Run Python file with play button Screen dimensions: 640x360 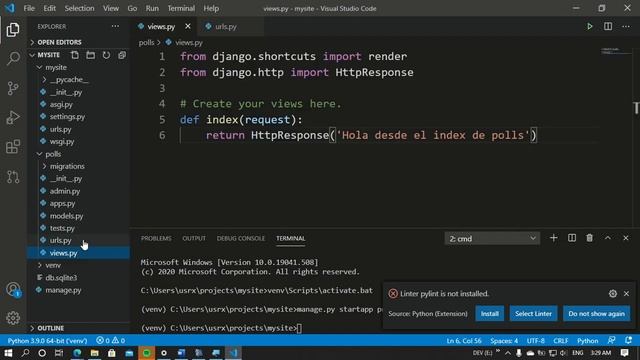tap(589, 27)
